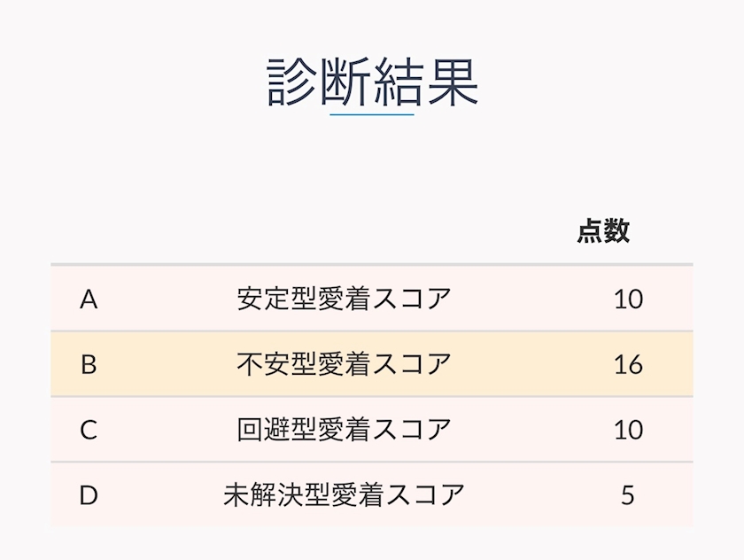The height and width of the screenshot is (560, 744).
Task: Click the 未解決型愛着スコア label
Action: tap(344, 494)
